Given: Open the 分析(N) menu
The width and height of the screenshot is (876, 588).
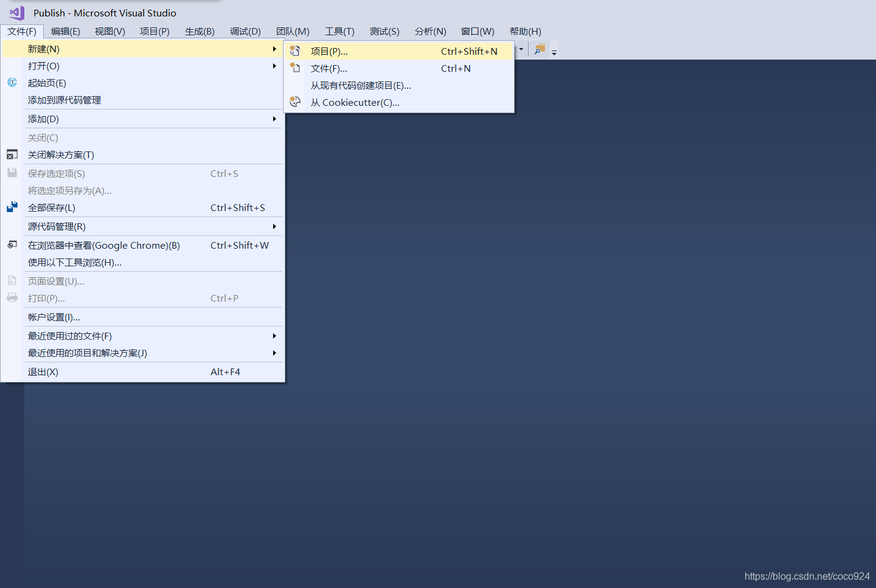Looking at the screenshot, I should click(430, 31).
